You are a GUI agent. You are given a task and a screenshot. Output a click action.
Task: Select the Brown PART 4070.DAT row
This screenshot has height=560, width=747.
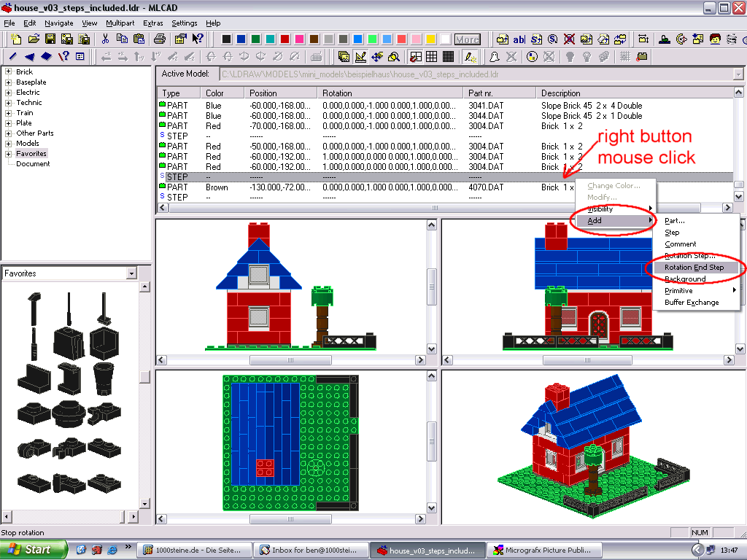click(x=445, y=187)
